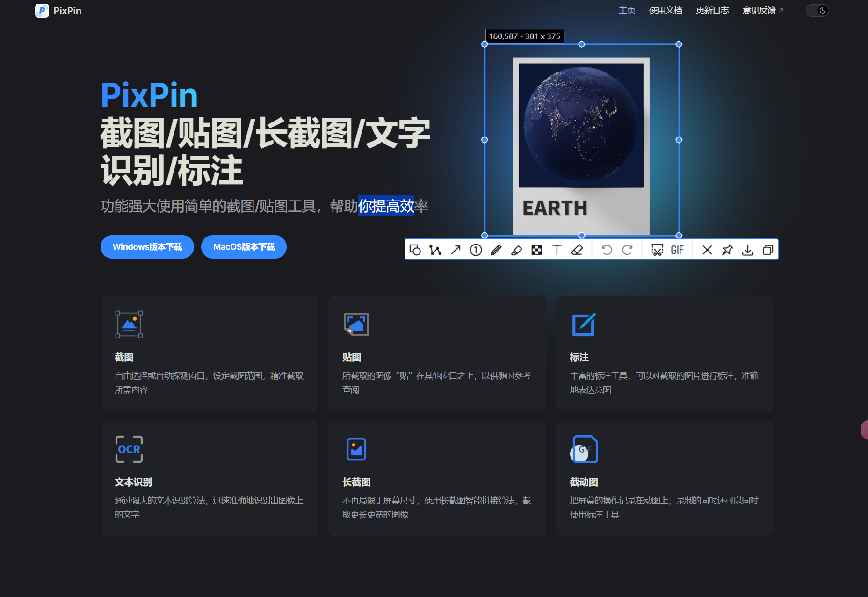Click the EARTH picture thumbnail
The height and width of the screenshot is (597, 868).
coord(581,146)
